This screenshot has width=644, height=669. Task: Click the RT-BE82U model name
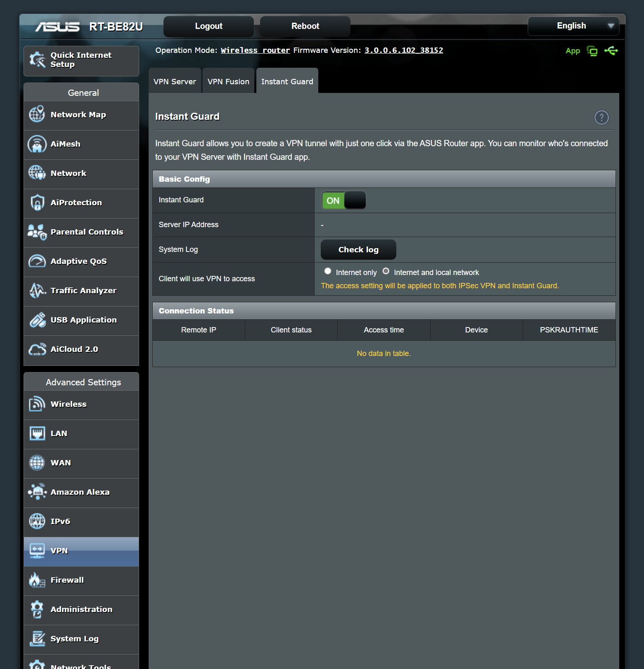pos(116,27)
